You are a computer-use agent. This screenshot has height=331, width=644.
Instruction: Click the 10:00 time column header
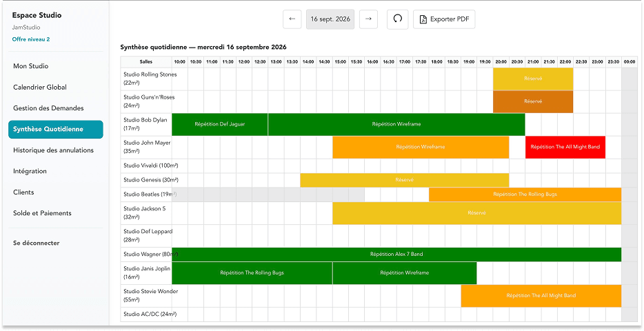(x=180, y=61)
